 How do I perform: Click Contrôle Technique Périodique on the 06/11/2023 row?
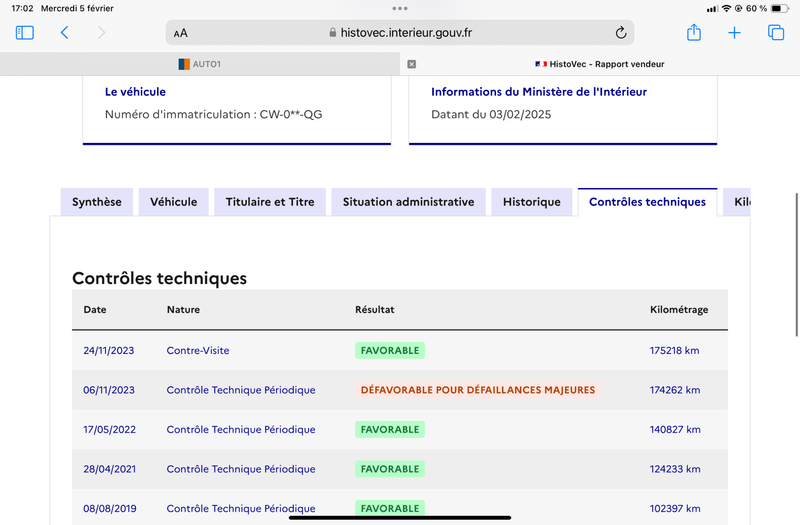click(x=241, y=390)
